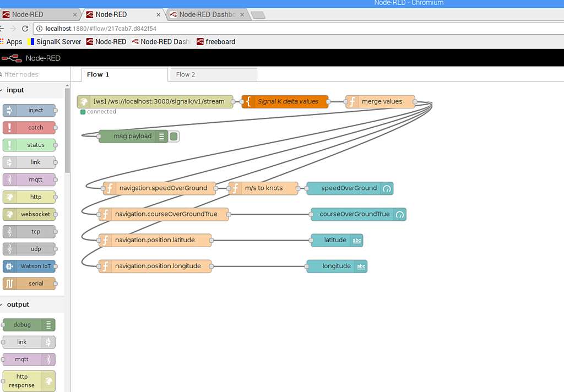Open the SignalK Server bookmark
The width and height of the screenshot is (564, 392).
(x=55, y=42)
